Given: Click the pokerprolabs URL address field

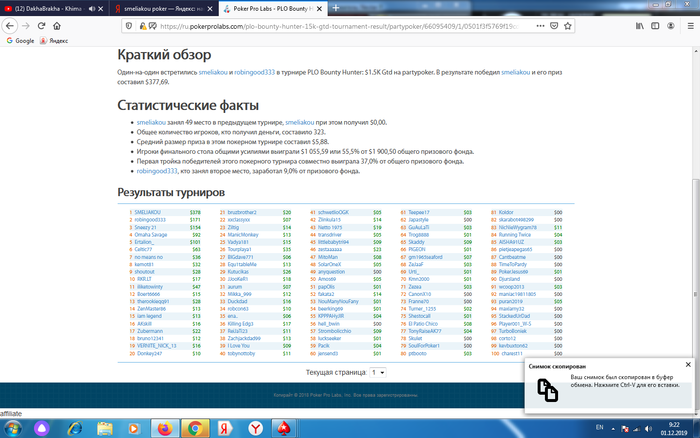Looking at the screenshot, I should click(339, 26).
